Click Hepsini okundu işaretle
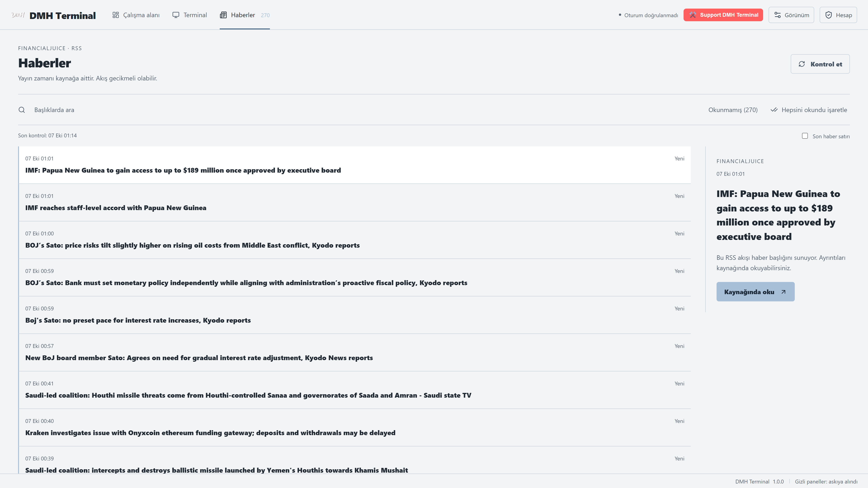Screen dimensions: 868x488 (809, 110)
